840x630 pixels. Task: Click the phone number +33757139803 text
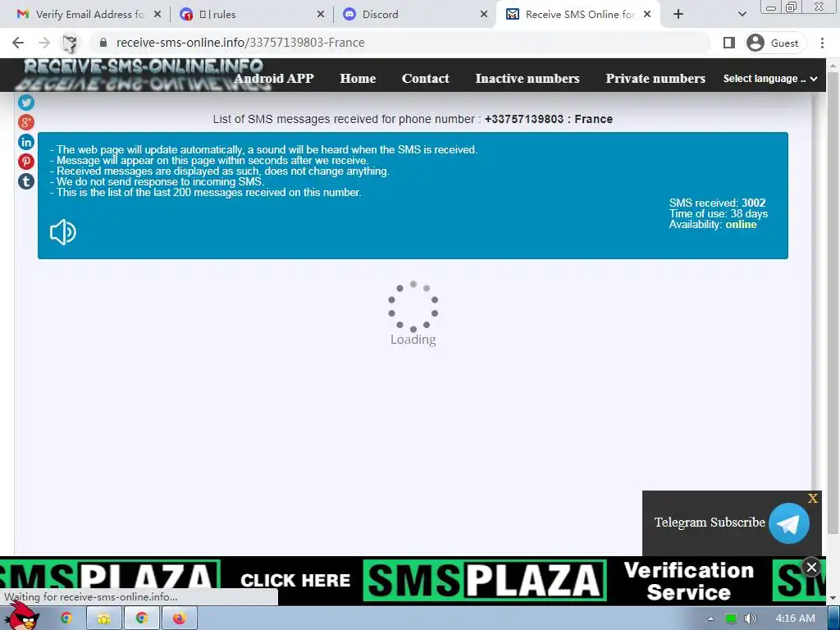(x=524, y=119)
